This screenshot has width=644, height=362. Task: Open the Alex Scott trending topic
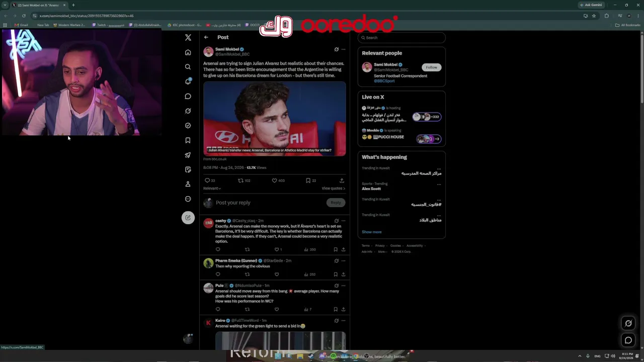[x=371, y=189]
